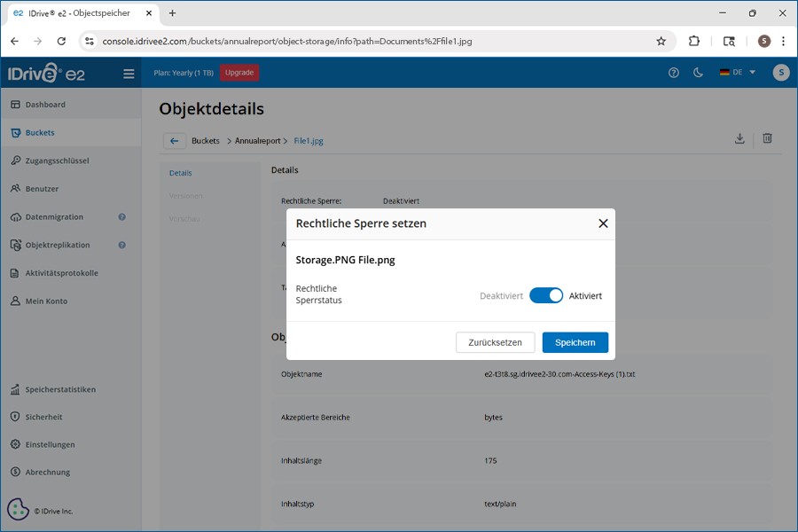798x532 pixels.
Task: Collapse the sidebar with hamburger menu icon
Action: (129, 73)
